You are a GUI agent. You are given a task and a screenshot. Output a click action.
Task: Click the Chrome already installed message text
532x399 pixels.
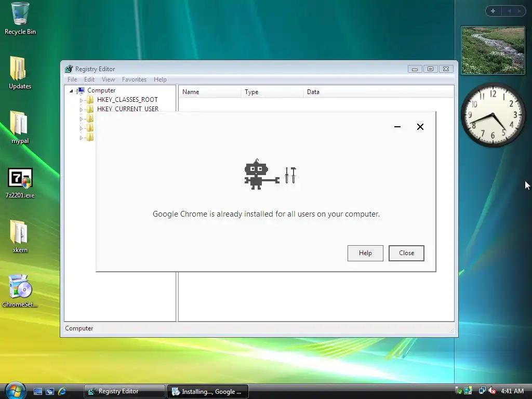pyautogui.click(x=266, y=214)
